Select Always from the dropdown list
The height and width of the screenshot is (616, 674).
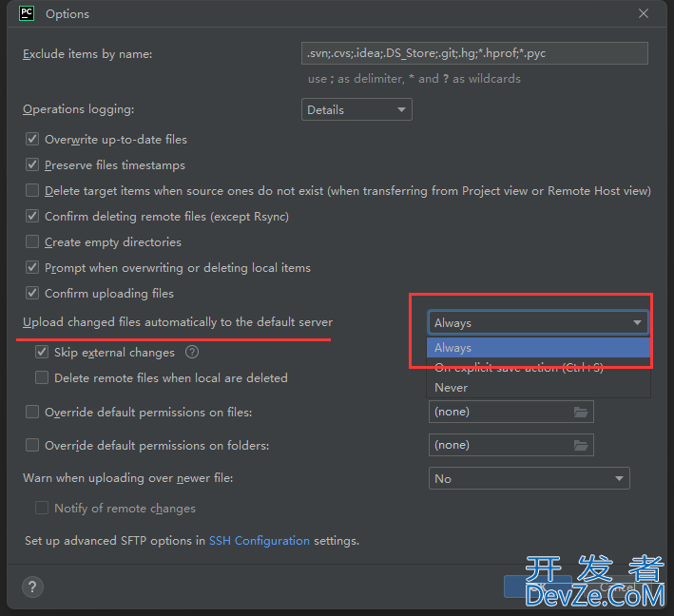coord(538,347)
